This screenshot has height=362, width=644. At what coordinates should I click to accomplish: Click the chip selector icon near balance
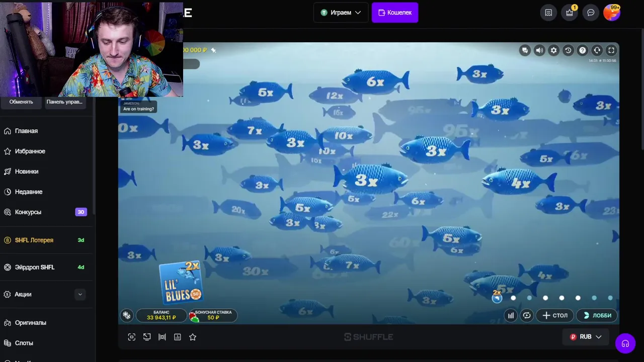pyautogui.click(x=127, y=315)
